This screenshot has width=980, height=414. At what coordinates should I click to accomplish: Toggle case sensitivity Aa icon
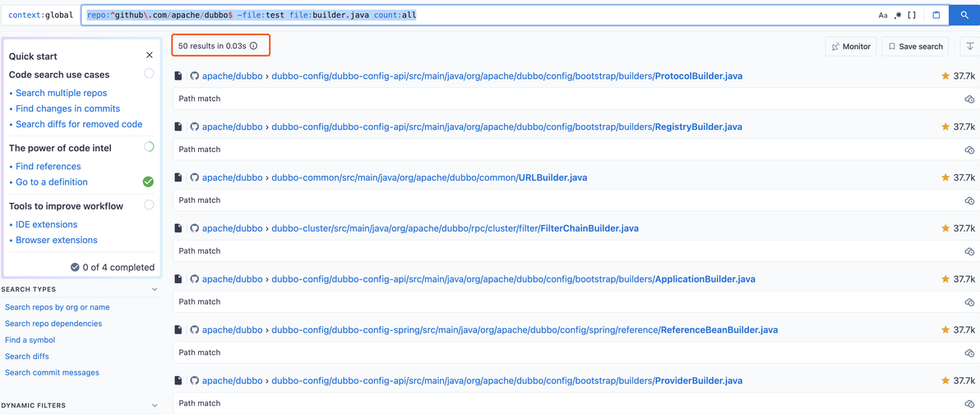[x=882, y=16]
